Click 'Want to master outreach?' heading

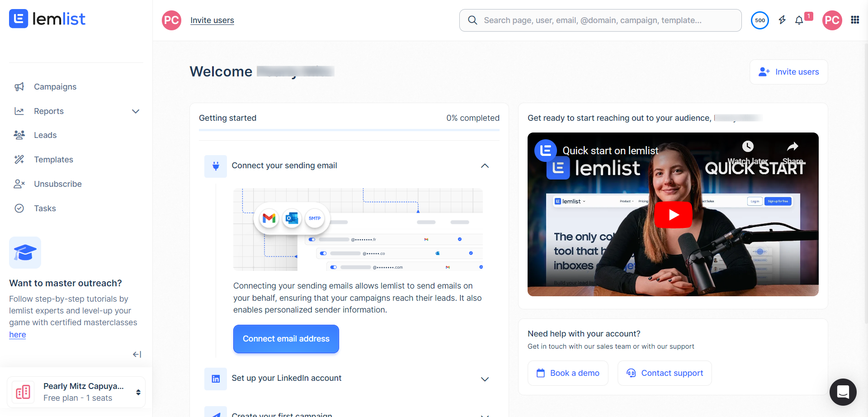pos(66,283)
